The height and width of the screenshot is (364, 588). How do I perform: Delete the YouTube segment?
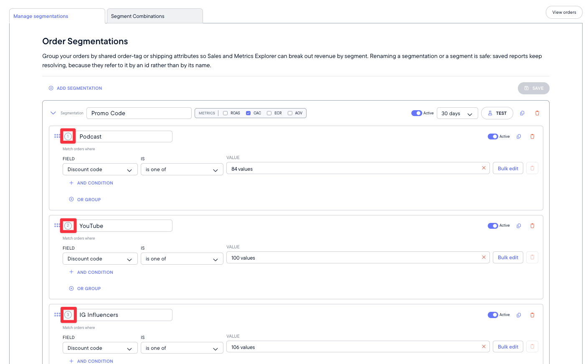[x=532, y=226]
